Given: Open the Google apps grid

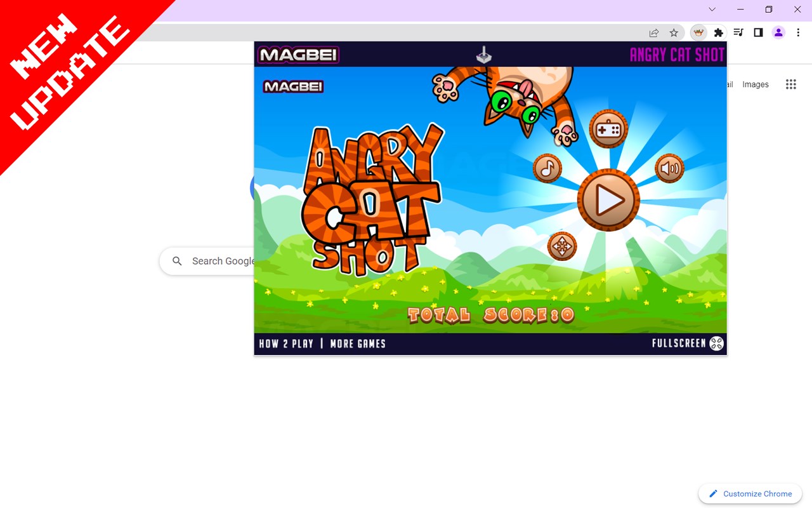Looking at the screenshot, I should point(790,84).
